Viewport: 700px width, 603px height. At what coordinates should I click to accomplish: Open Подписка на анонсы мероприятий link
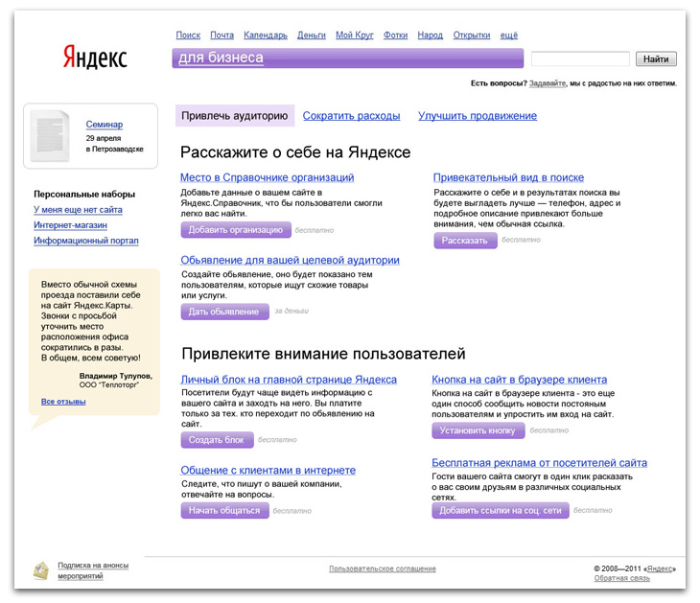[x=93, y=570]
